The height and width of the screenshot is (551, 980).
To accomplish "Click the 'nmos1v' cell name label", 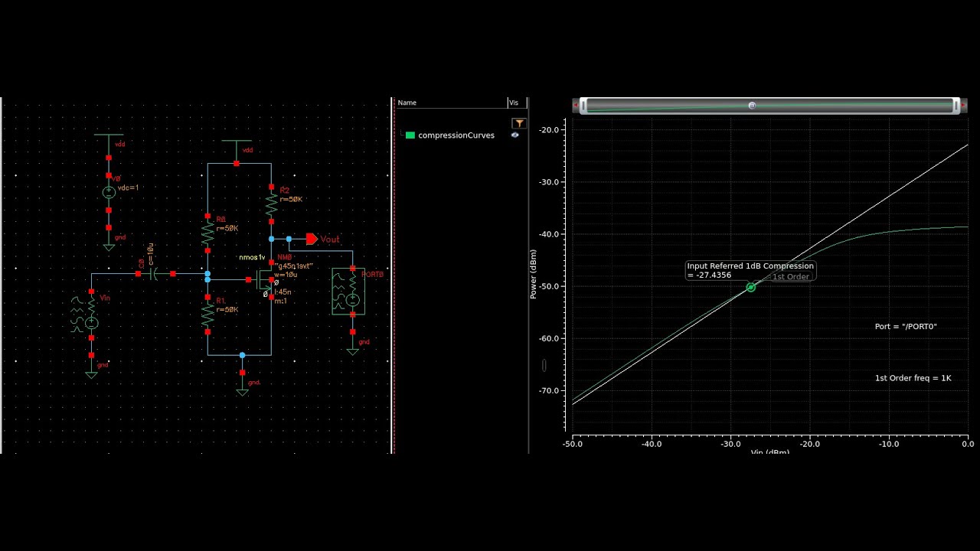I will pyautogui.click(x=253, y=258).
